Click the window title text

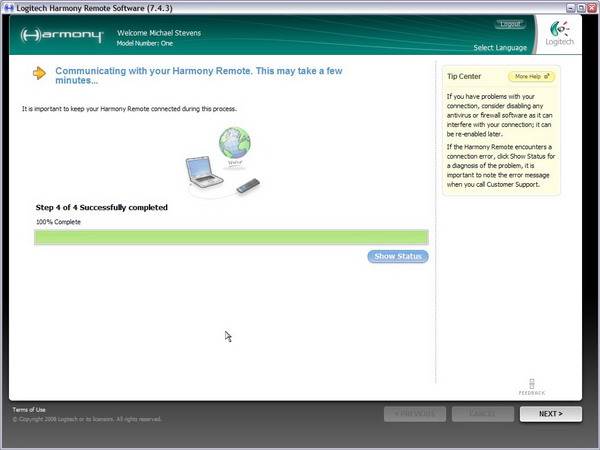coord(94,8)
